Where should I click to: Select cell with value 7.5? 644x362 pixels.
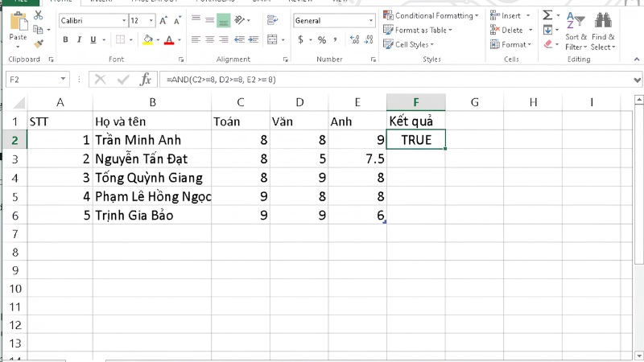tap(357, 158)
